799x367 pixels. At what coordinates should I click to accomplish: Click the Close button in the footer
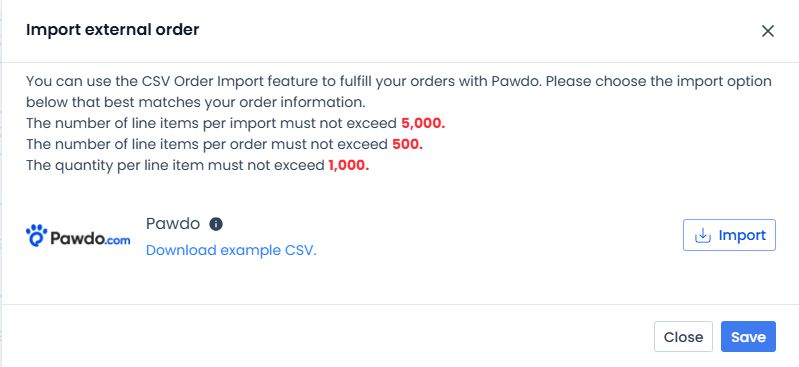tap(683, 336)
